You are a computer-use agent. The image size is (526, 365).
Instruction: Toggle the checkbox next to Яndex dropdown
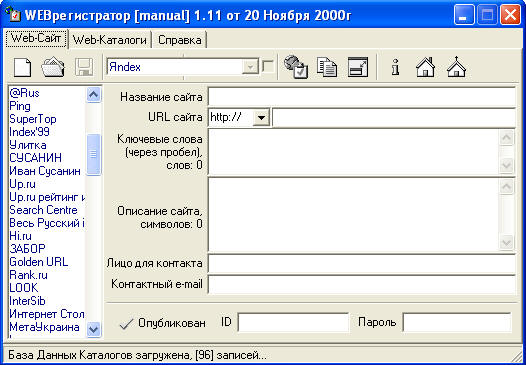[268, 66]
